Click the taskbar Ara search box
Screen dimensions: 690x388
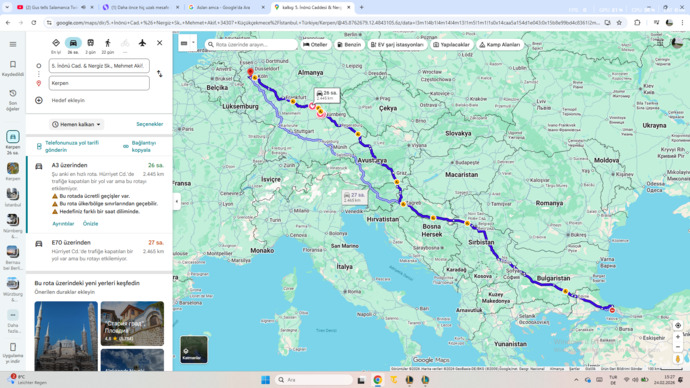(x=313, y=380)
